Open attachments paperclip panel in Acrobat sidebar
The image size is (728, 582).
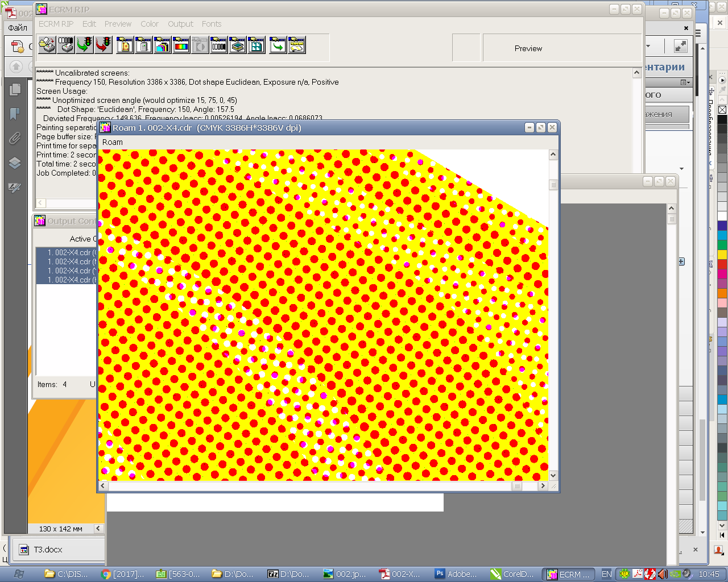pos(15,138)
